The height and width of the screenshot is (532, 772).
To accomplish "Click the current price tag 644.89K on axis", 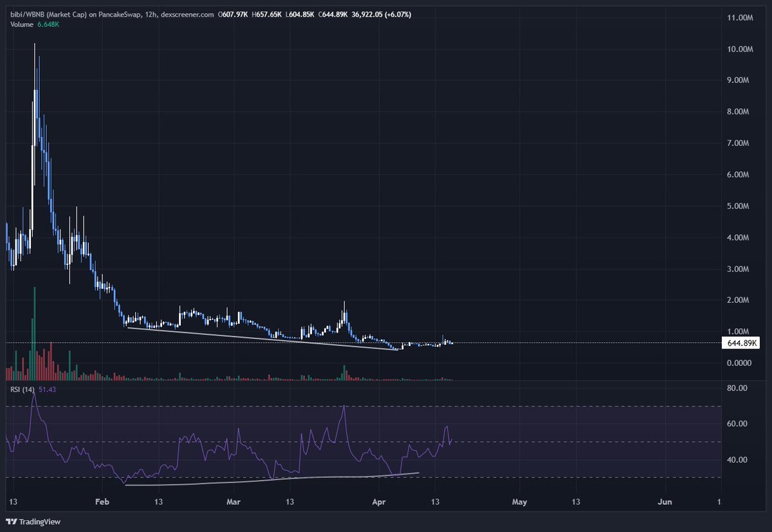I will [x=742, y=344].
